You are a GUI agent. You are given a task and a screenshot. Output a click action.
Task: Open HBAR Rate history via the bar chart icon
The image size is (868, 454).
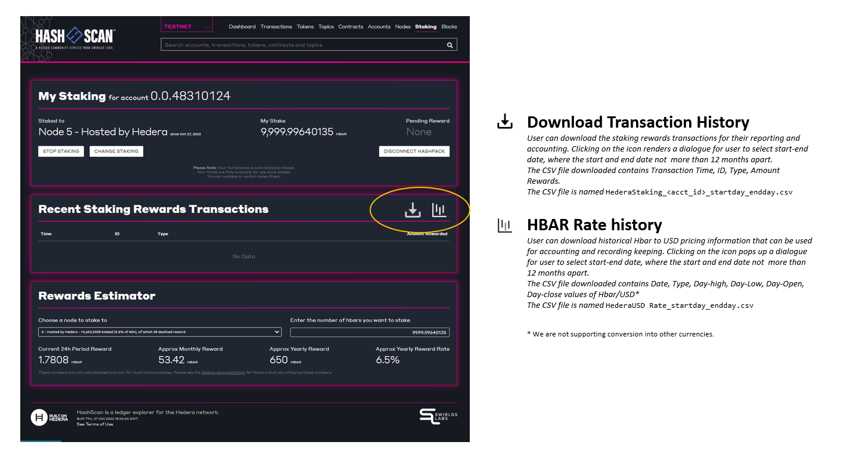439,209
